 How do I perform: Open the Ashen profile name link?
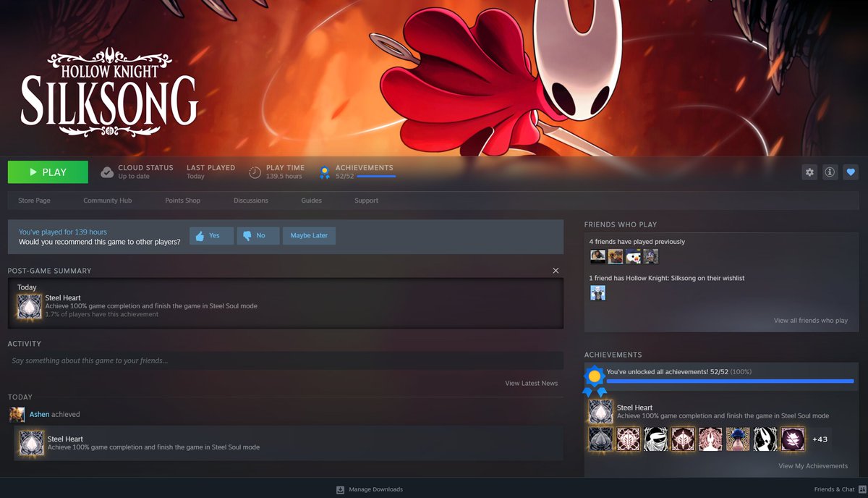click(39, 415)
